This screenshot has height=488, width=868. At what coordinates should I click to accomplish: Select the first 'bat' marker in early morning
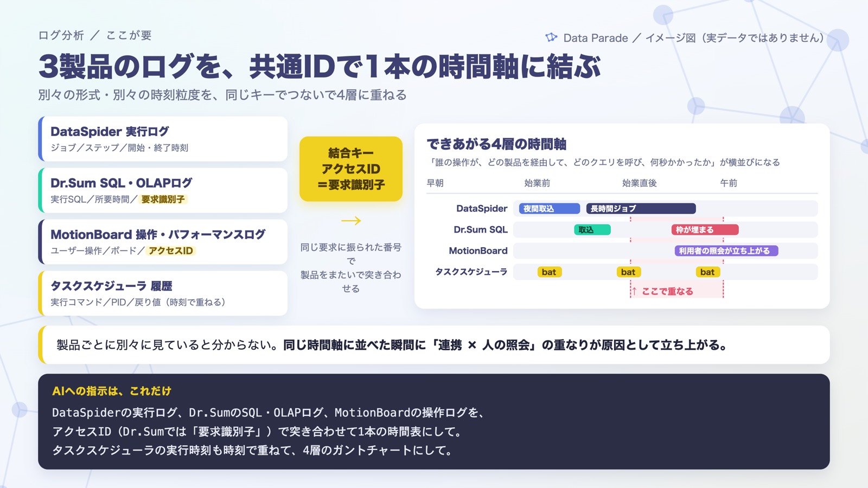click(549, 272)
